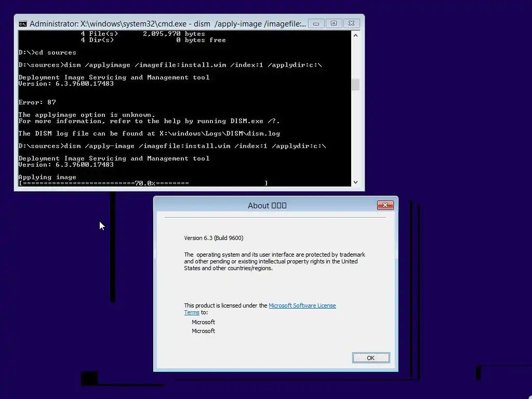Click the trademark protection paragraph
The width and height of the screenshot is (532, 399).
point(274,261)
